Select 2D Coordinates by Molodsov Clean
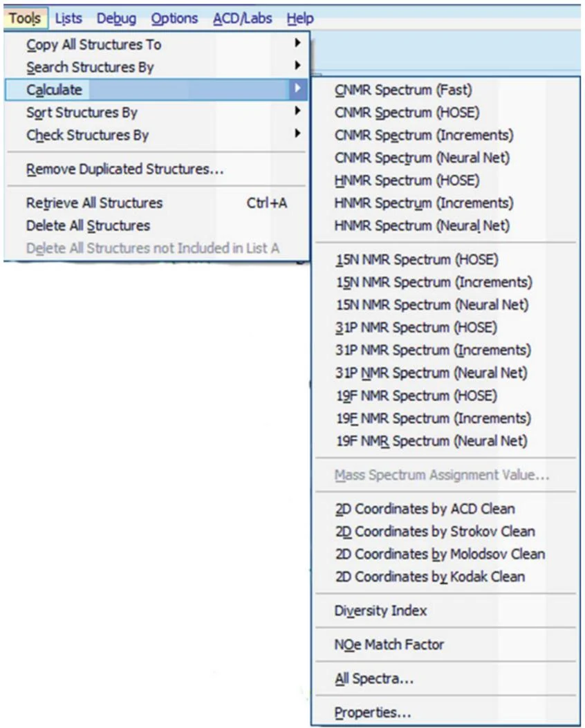585x728 pixels. (446, 554)
